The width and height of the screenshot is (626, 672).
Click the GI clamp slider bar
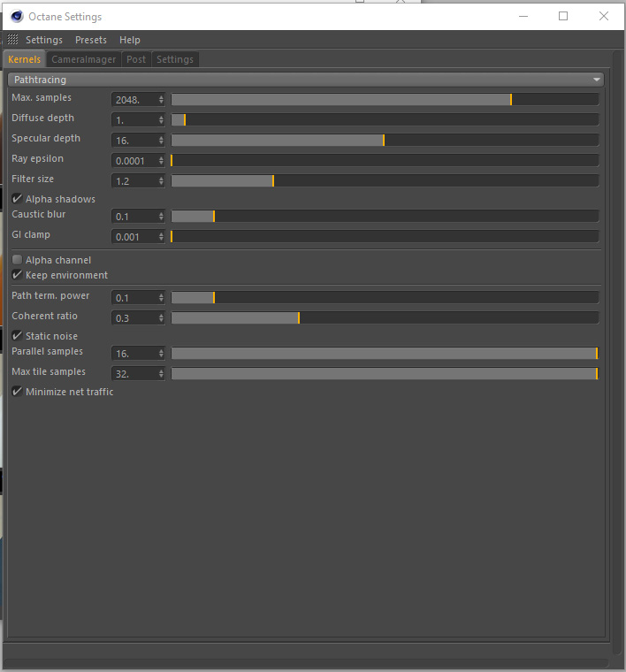pyautogui.click(x=385, y=237)
